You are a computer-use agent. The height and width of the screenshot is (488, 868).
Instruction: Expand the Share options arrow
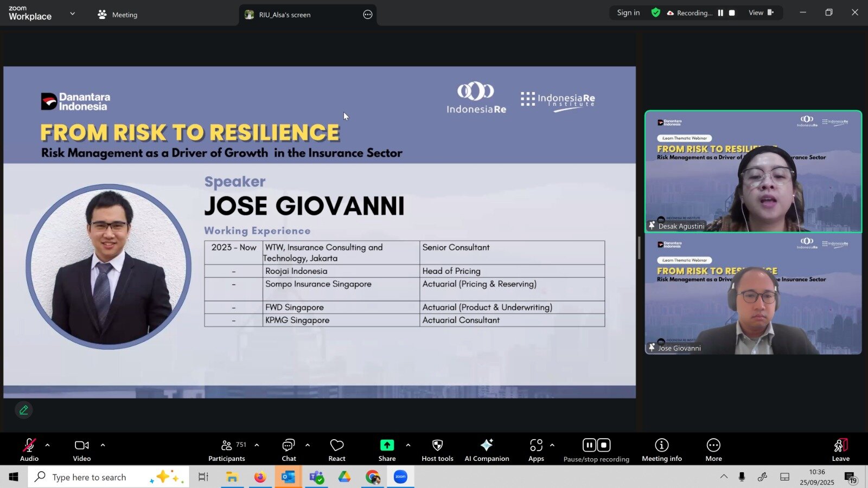coord(408,445)
